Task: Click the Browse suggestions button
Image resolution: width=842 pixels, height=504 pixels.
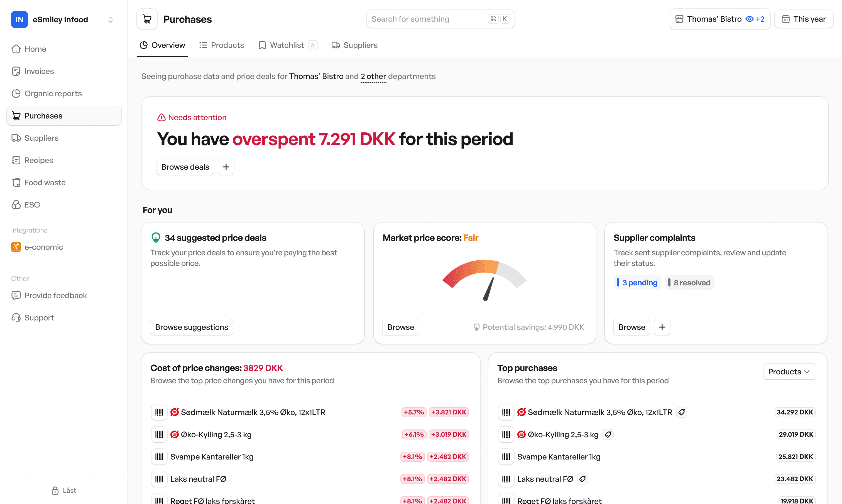Action: (191, 327)
